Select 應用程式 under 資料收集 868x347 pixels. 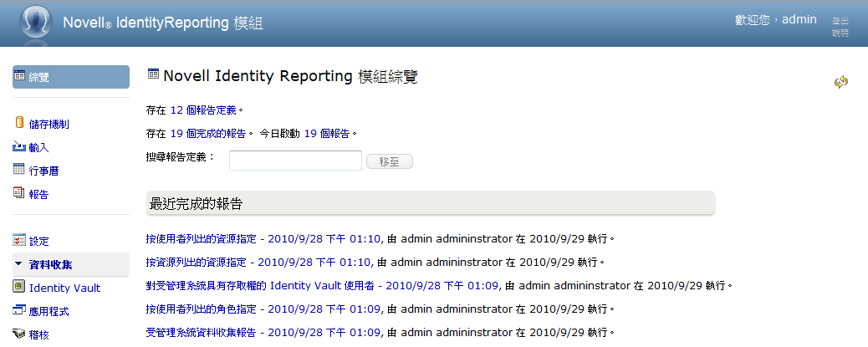pyautogui.click(x=49, y=311)
